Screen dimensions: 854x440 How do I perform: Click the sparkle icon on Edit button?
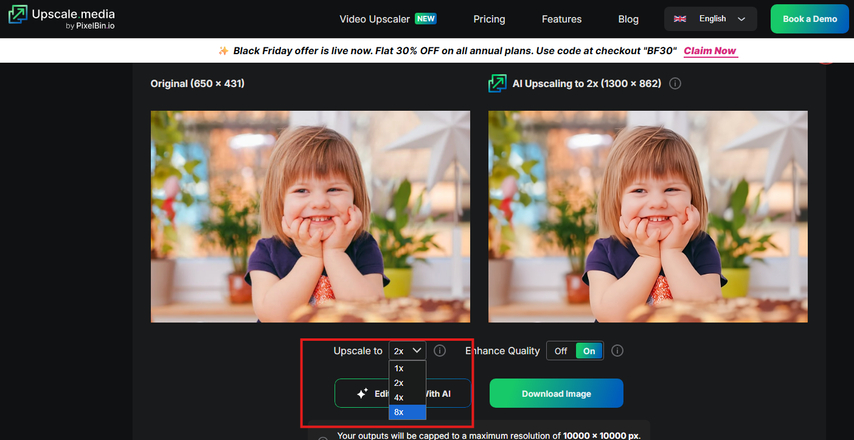click(x=362, y=393)
